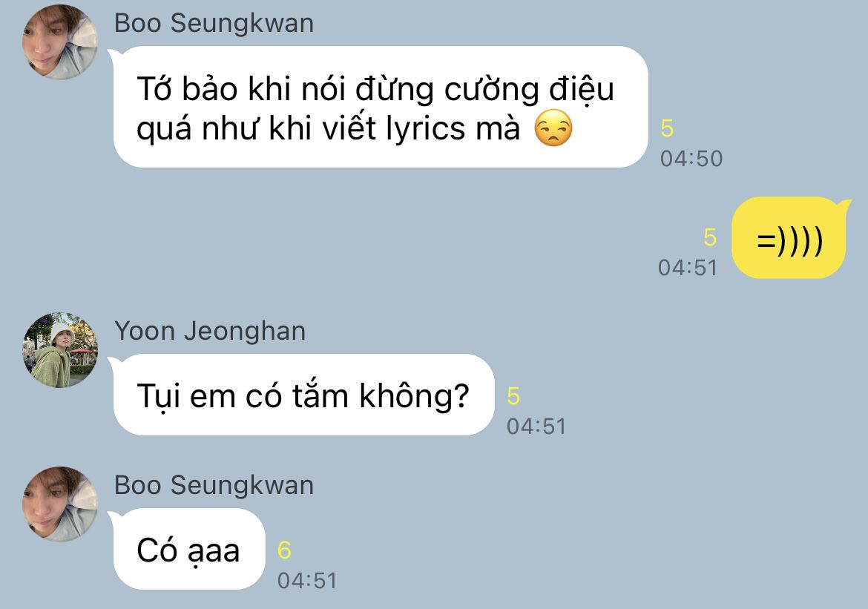868x609 pixels.
Task: Click the unread count 5 above the 04:50 timestamp
Action: pyautogui.click(x=667, y=128)
